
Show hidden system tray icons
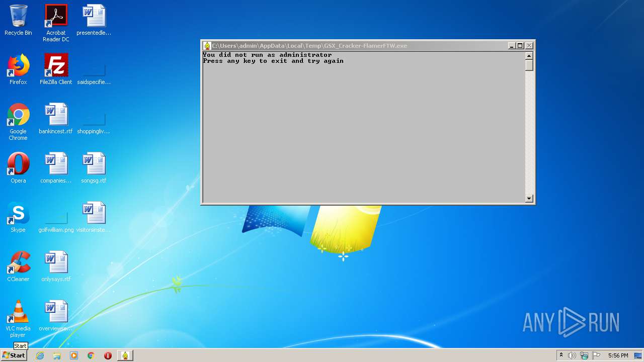pos(561,355)
